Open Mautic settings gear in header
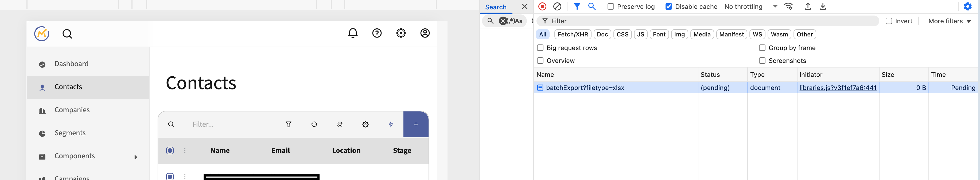The width and height of the screenshot is (980, 180). coord(401,33)
